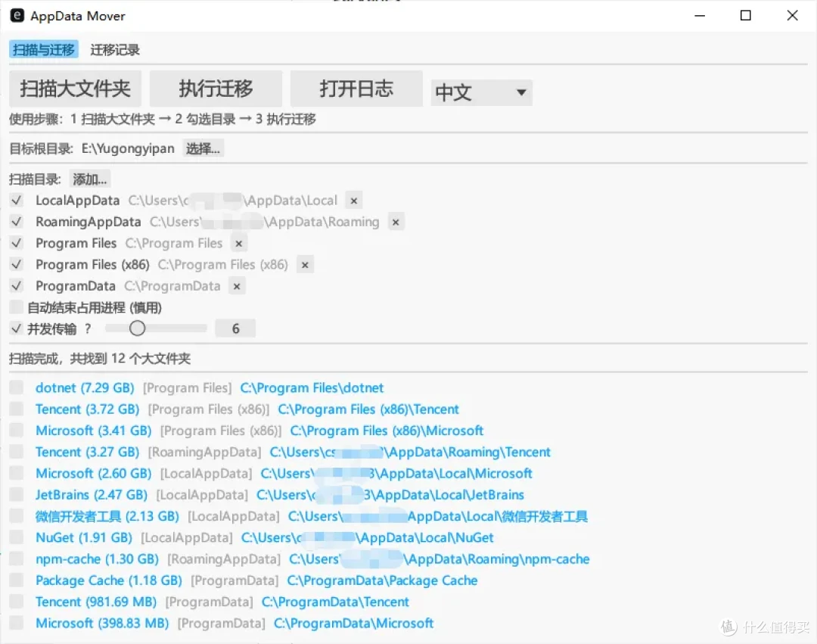The image size is (817, 644).
Task: Click the concurrency value field showing 6
Action: click(x=235, y=328)
